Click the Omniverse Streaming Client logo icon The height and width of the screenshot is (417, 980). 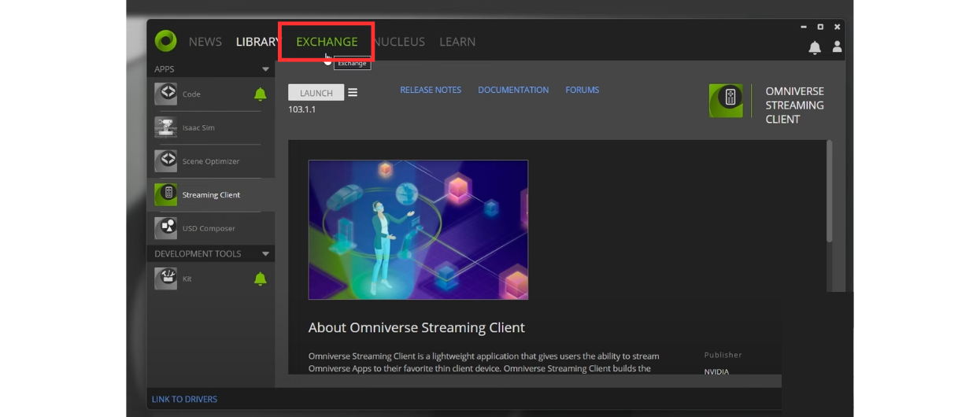pyautogui.click(x=726, y=101)
